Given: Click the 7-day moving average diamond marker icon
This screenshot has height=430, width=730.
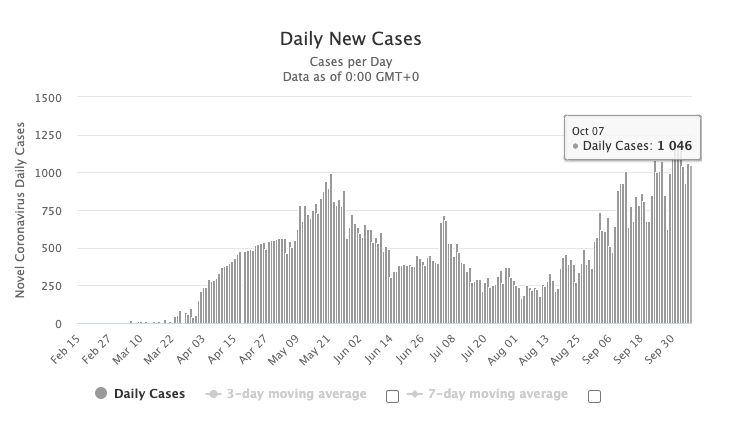Looking at the screenshot, I should click(x=415, y=394).
